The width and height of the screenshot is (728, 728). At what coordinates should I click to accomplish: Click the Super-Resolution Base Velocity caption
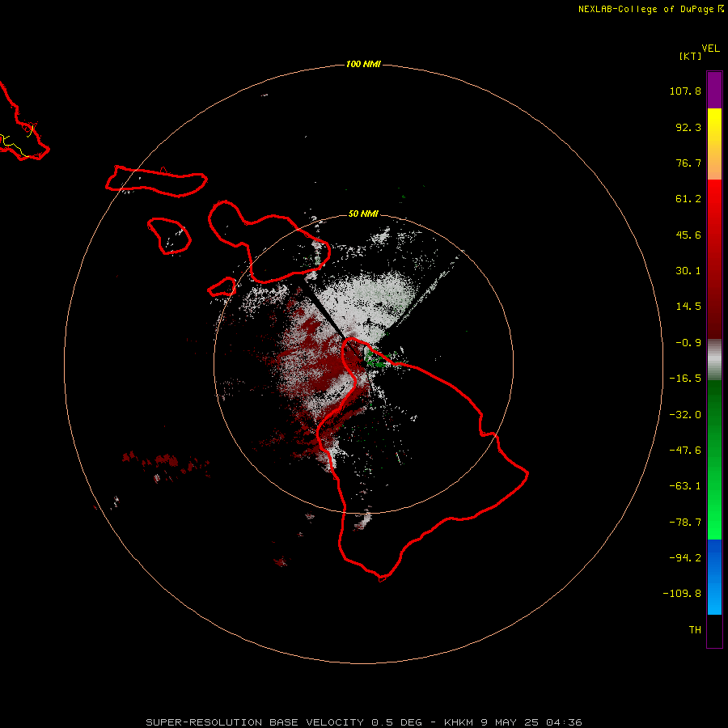click(363, 722)
